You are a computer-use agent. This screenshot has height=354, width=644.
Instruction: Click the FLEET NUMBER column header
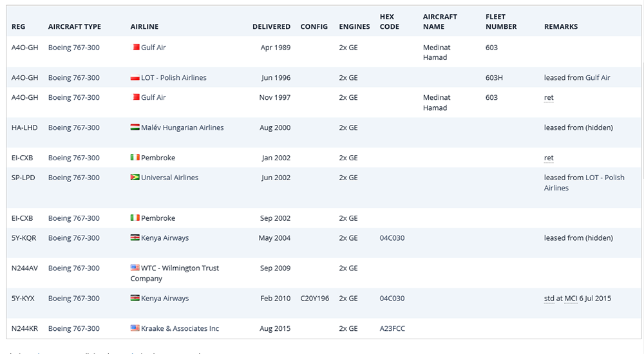(501, 22)
